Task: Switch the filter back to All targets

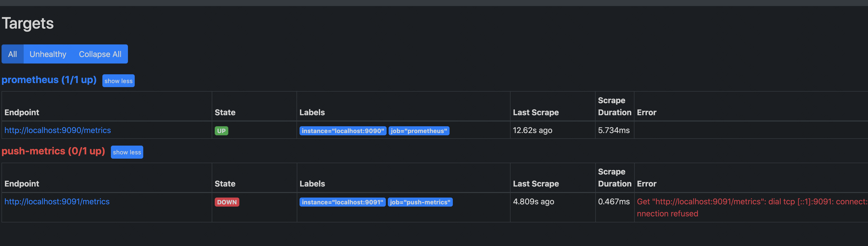Action: tap(13, 54)
